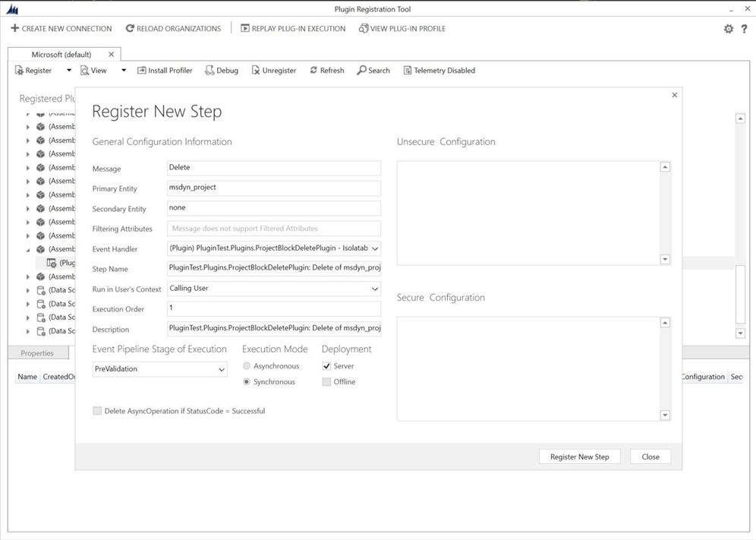Click Secure Configuration scroll down arrow
This screenshot has height=540, width=756.
pyautogui.click(x=665, y=415)
